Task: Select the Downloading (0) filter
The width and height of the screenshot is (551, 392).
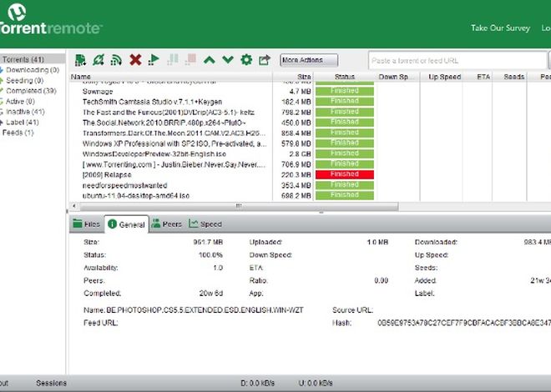Action: [x=33, y=70]
